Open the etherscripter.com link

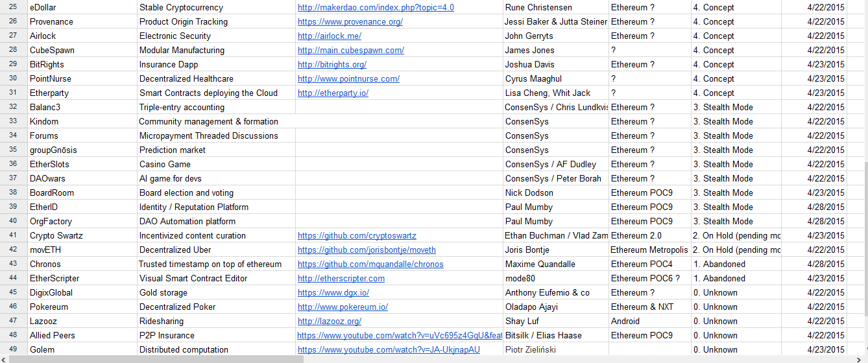tap(341, 279)
